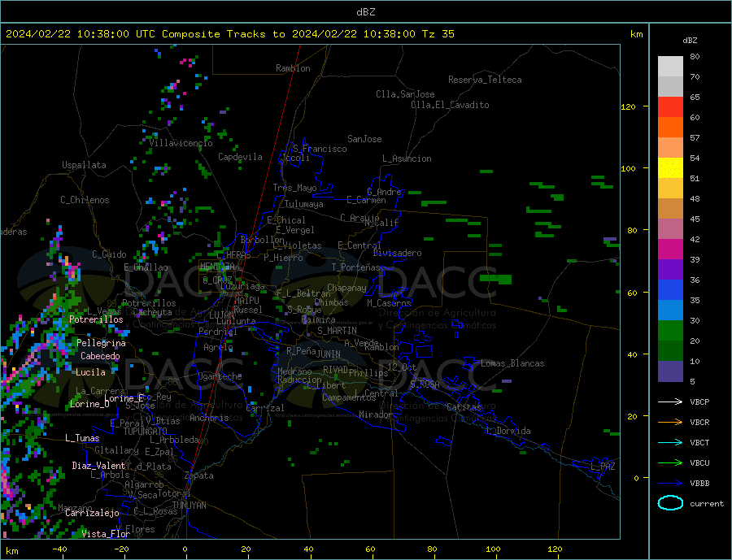The image size is (732, 560).
Task: Click the L_PAZ map label
Action: [603, 467]
